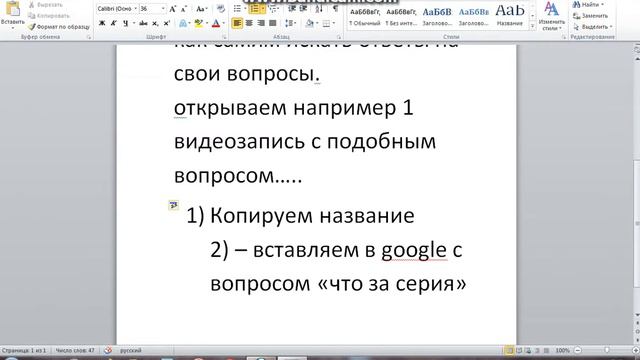
Task: Apply yellow text highlight color
Action: tap(199, 24)
